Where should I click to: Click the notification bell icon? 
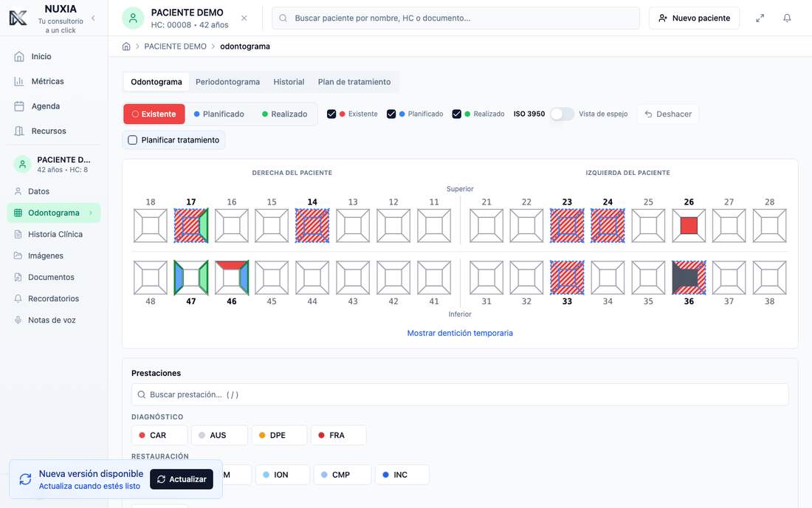(x=787, y=18)
